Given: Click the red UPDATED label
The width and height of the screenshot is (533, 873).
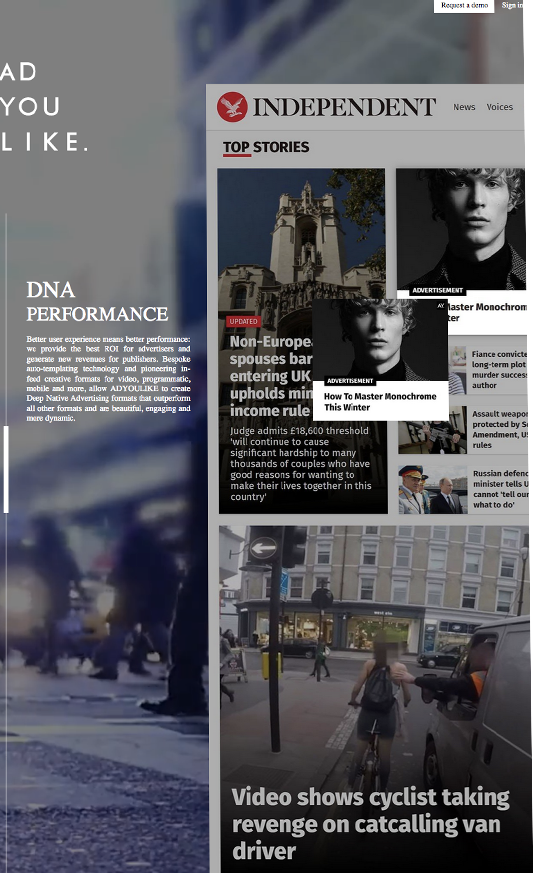Looking at the screenshot, I should click(x=243, y=321).
